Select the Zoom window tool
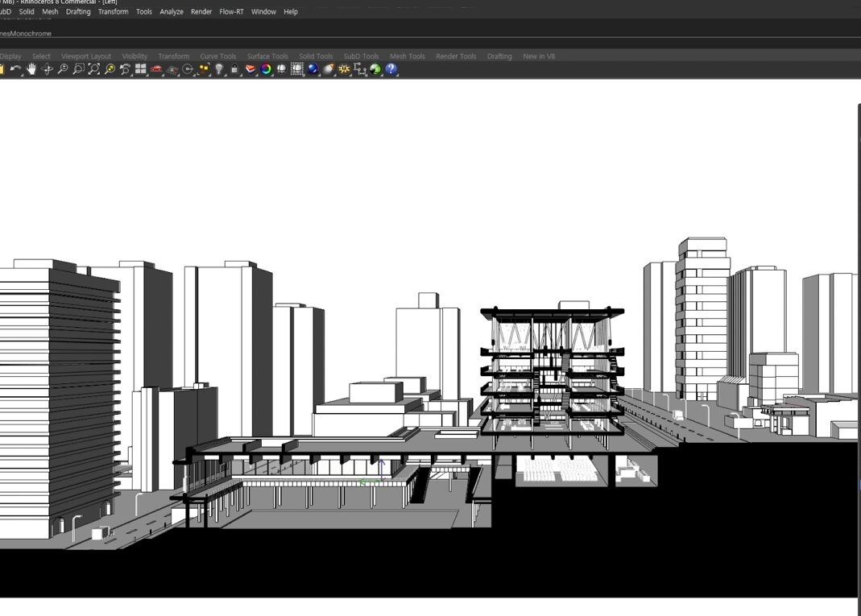Image resolution: width=861 pixels, height=616 pixels. point(78,69)
